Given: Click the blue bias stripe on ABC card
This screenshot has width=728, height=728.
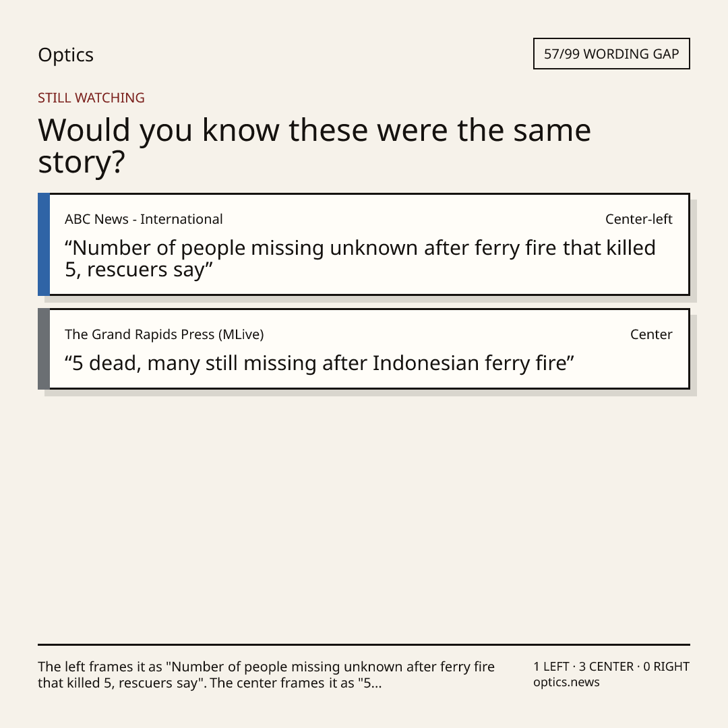Looking at the screenshot, I should (x=44, y=244).
